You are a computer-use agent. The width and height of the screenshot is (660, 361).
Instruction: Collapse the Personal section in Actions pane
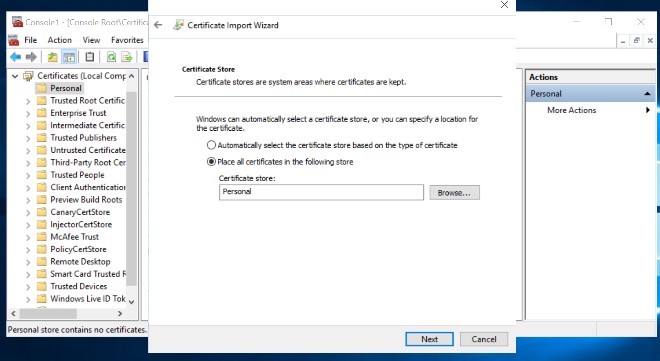[x=647, y=93]
